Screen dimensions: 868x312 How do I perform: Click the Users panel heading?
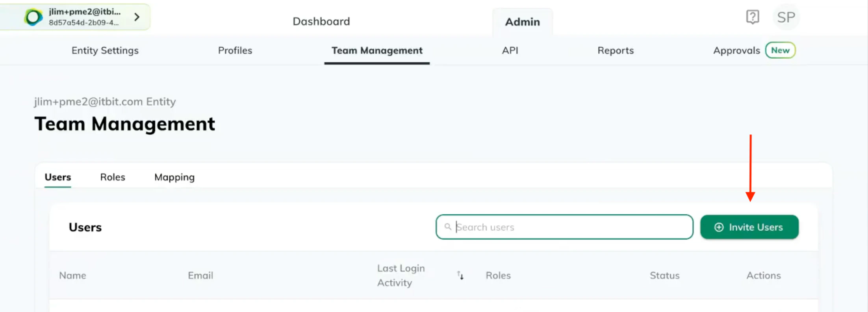click(x=85, y=227)
